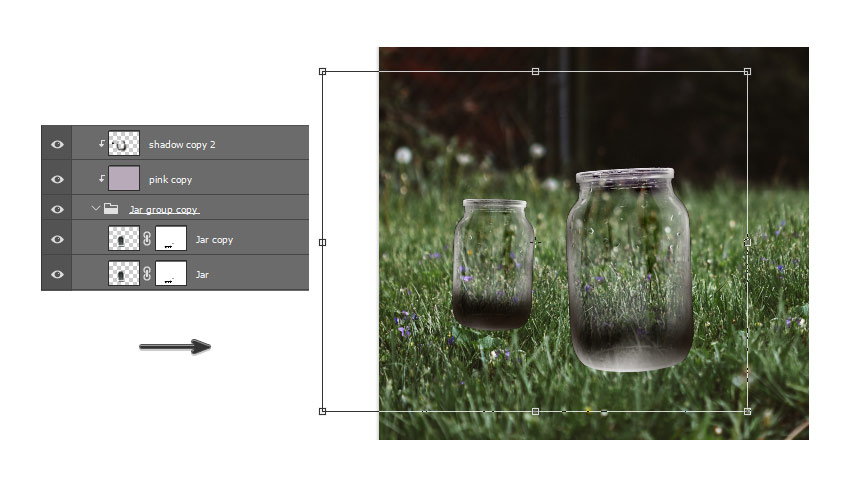Hide the shadow copy 2 layer
Screen dimensions: 850x477
point(57,144)
